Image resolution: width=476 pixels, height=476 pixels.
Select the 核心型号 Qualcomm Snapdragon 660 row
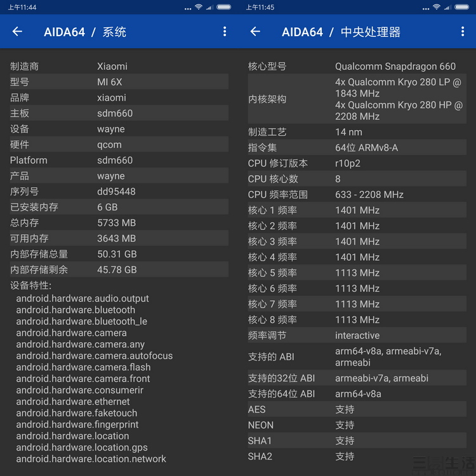tap(357, 66)
